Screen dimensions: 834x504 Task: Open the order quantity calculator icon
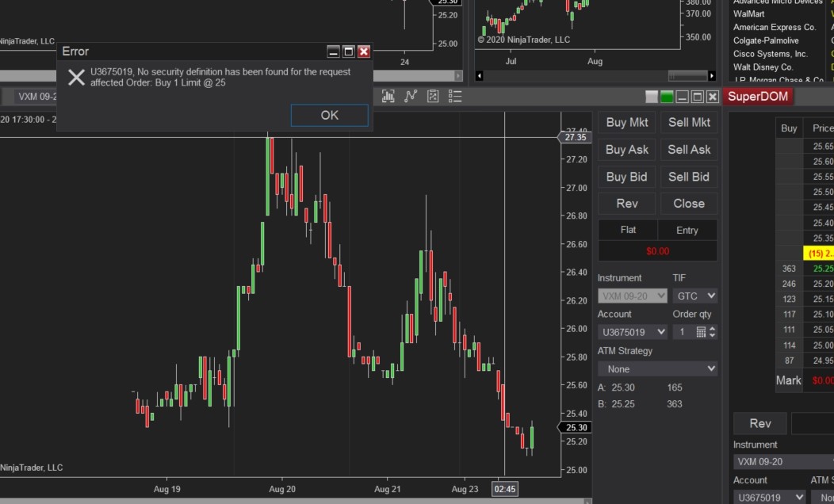[x=701, y=332]
